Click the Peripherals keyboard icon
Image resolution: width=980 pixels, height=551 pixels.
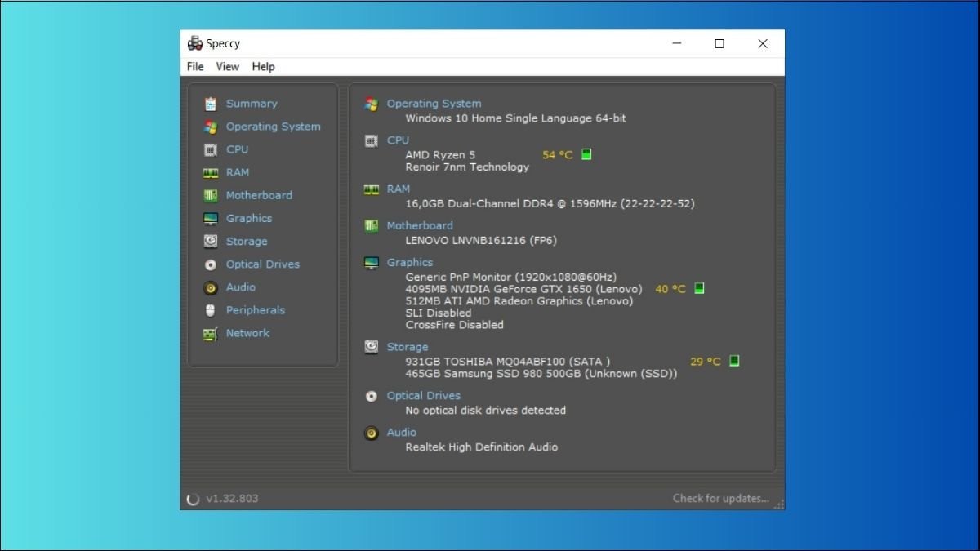coord(212,310)
